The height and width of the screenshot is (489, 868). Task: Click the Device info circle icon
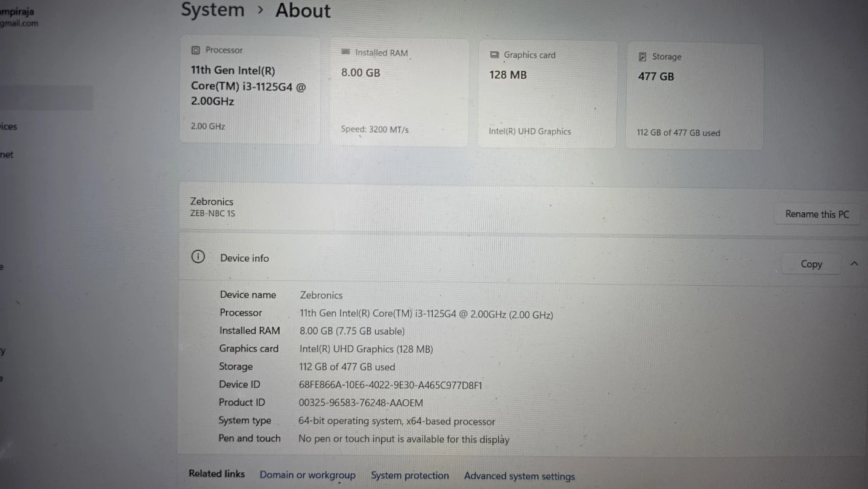pyautogui.click(x=198, y=257)
